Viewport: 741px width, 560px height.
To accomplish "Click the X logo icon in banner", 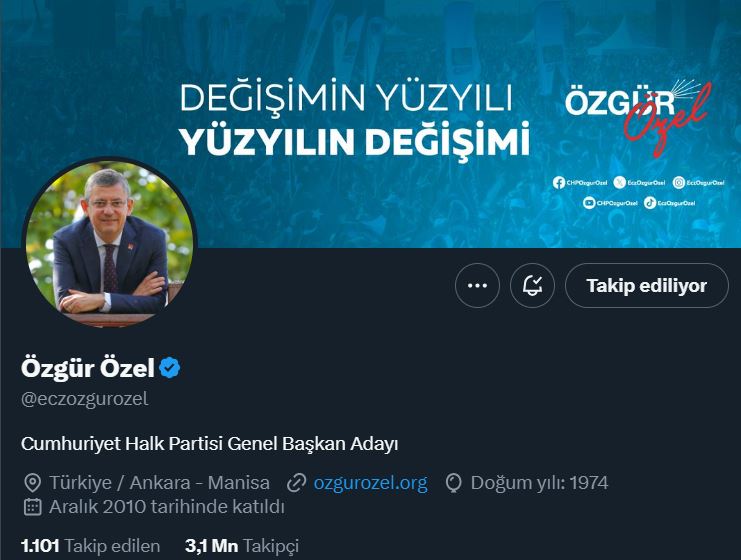I will click(x=620, y=182).
